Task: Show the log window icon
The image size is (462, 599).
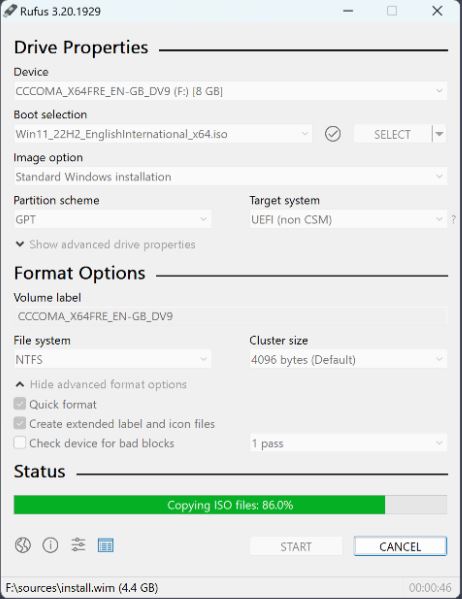Action: pyautogui.click(x=105, y=545)
